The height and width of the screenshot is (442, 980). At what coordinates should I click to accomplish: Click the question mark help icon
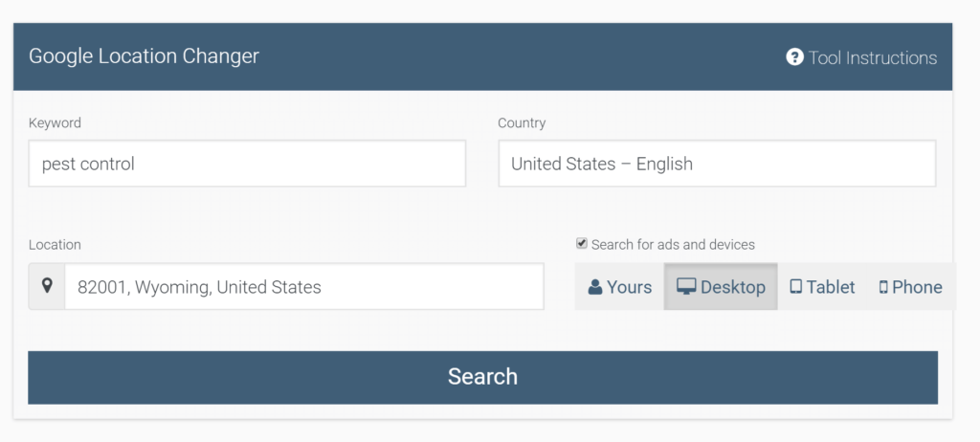(x=794, y=56)
